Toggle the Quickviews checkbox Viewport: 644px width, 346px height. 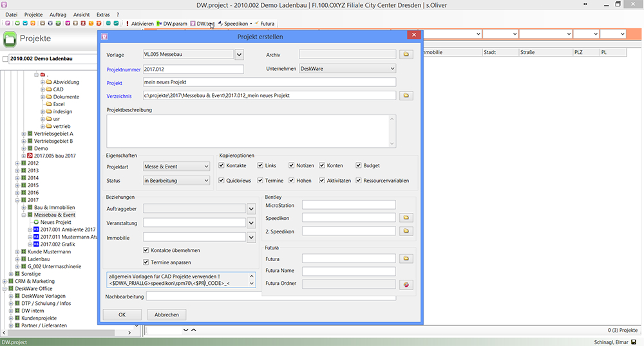click(222, 180)
